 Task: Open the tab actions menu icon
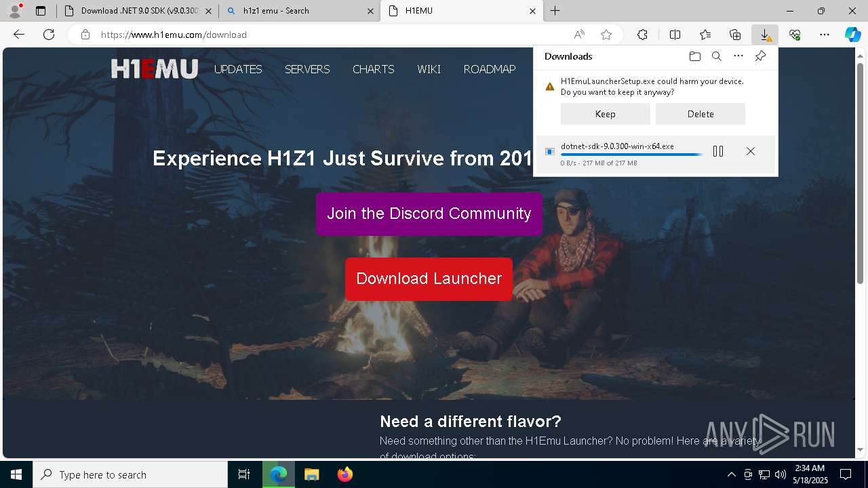(x=41, y=11)
